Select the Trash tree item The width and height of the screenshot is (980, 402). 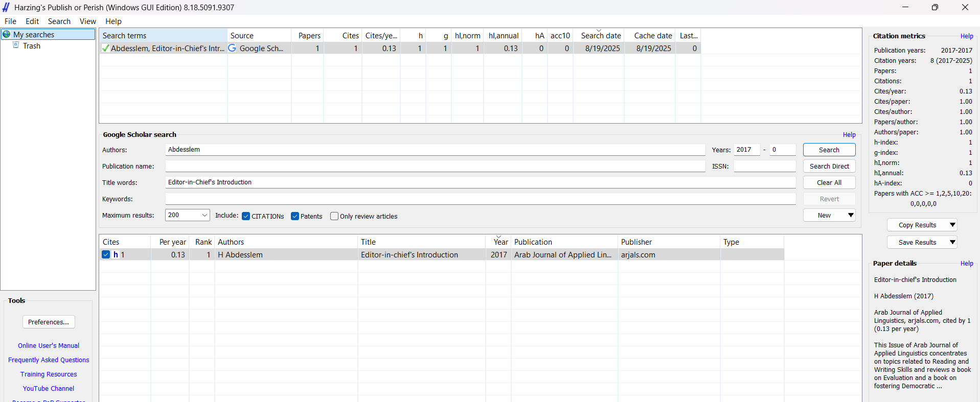tap(31, 45)
